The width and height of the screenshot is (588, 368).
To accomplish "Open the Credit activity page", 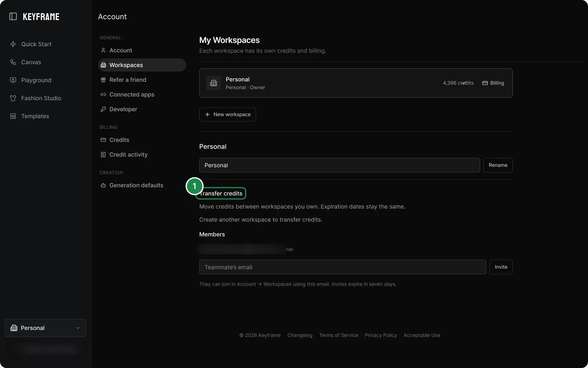I will point(142,155).
